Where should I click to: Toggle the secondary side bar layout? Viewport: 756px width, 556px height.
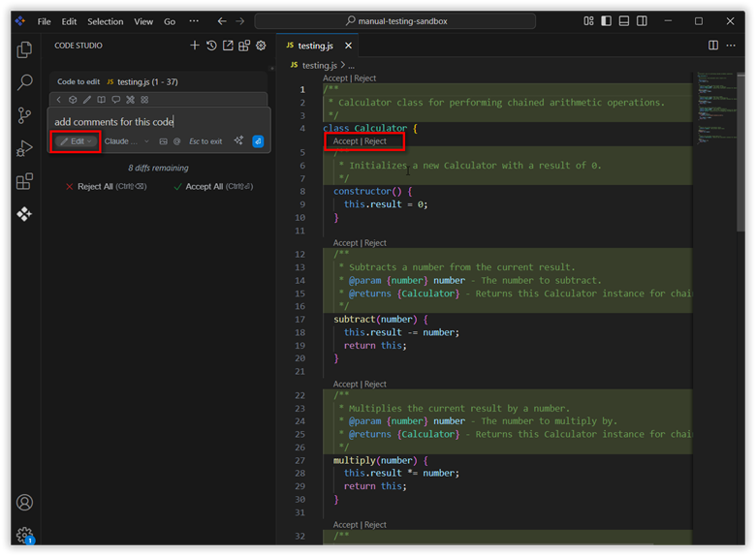(x=642, y=21)
